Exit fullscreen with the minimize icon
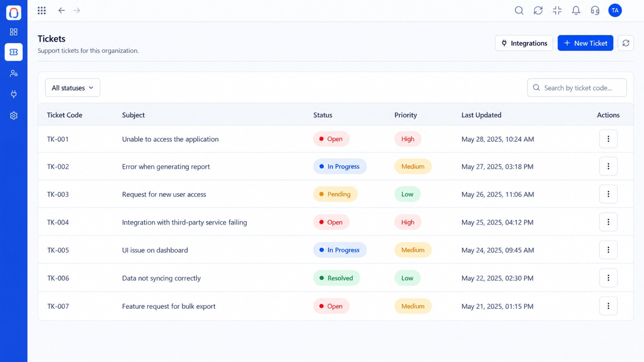The height and width of the screenshot is (362, 644). point(557,10)
